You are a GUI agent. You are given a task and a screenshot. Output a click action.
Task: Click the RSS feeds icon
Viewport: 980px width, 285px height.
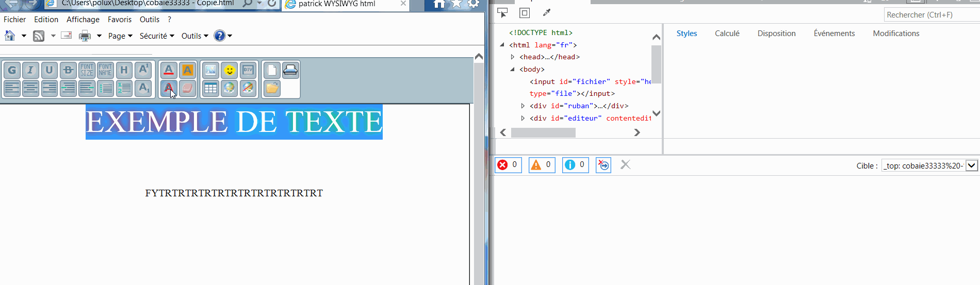click(39, 36)
